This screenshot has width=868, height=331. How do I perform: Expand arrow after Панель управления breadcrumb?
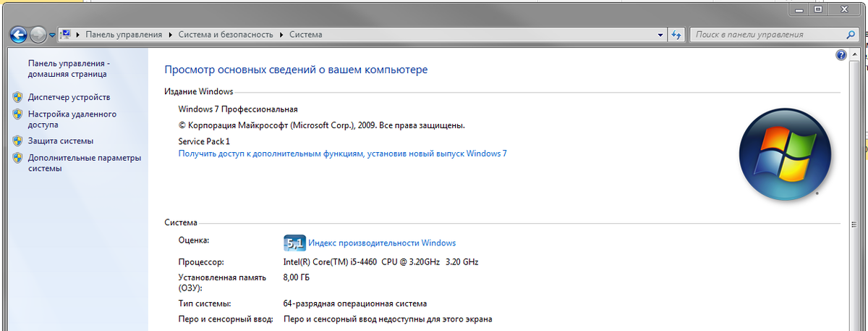coord(171,34)
